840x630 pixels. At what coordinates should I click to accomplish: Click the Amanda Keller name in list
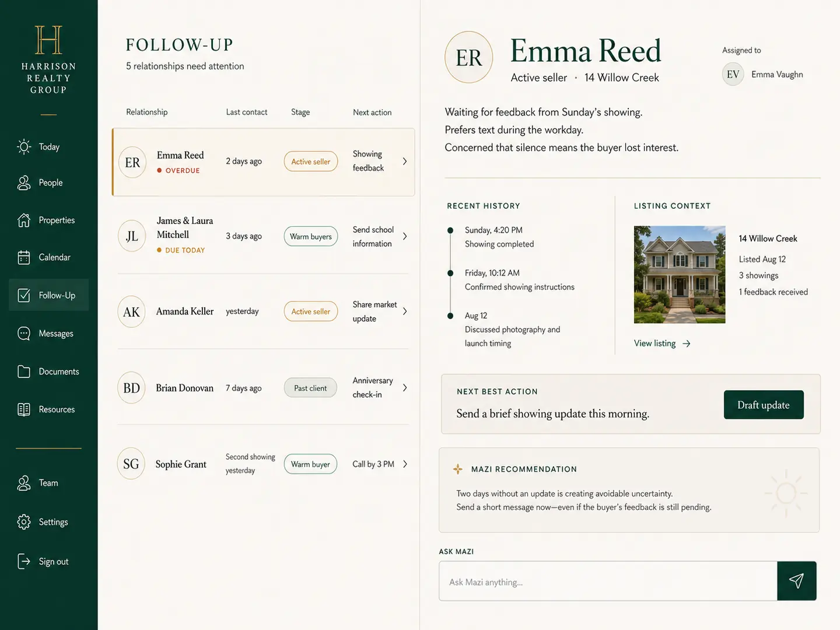click(185, 311)
